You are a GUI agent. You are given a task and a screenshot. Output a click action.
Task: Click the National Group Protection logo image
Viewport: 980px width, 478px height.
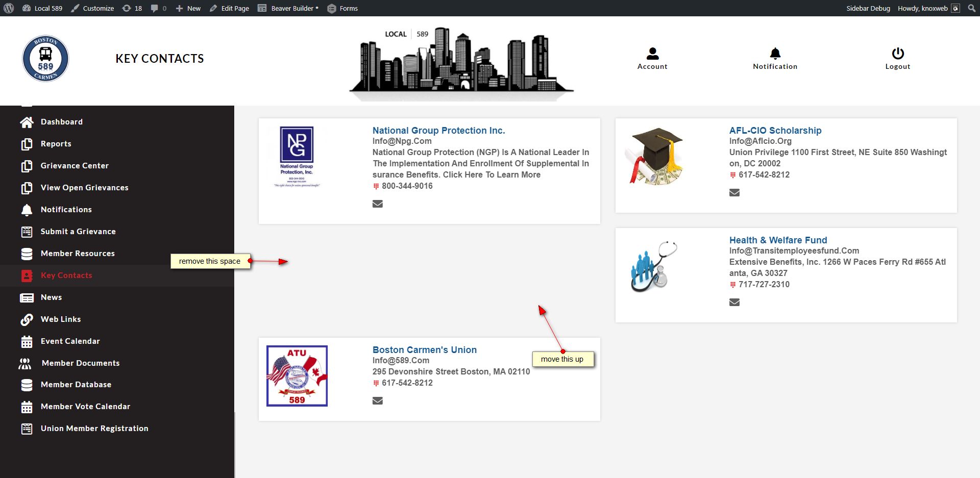(297, 157)
